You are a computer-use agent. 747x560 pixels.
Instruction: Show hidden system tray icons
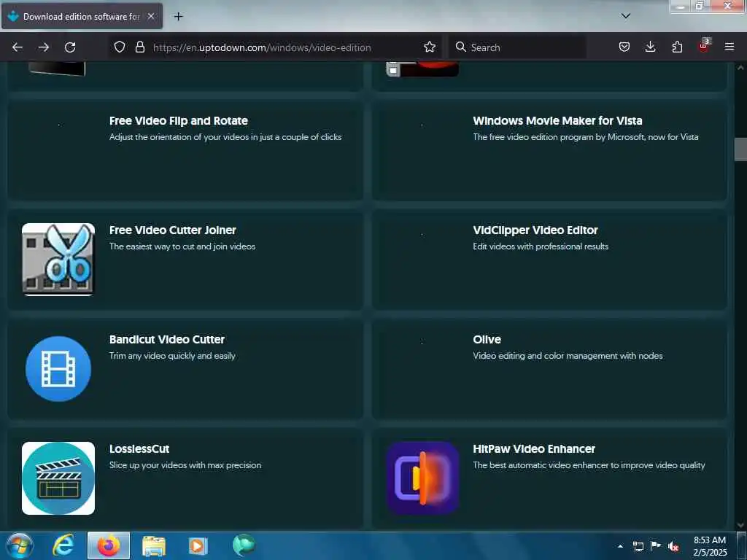[620, 546]
